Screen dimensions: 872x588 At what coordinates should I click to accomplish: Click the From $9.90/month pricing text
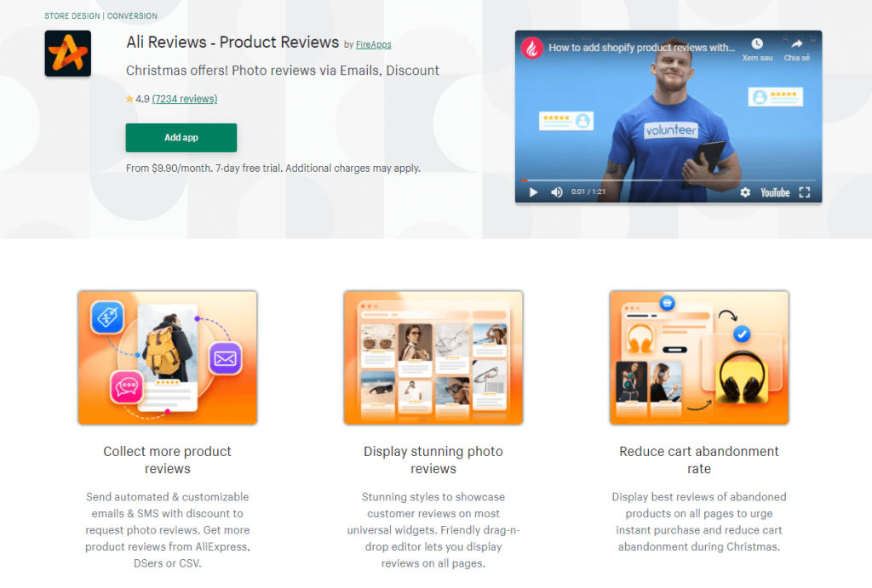click(x=273, y=168)
